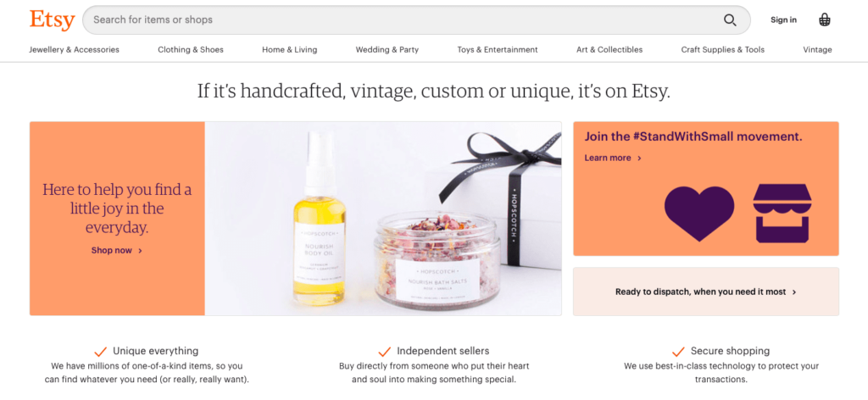The width and height of the screenshot is (868, 400).
Task: Click the purple heart icon
Action: tap(699, 214)
